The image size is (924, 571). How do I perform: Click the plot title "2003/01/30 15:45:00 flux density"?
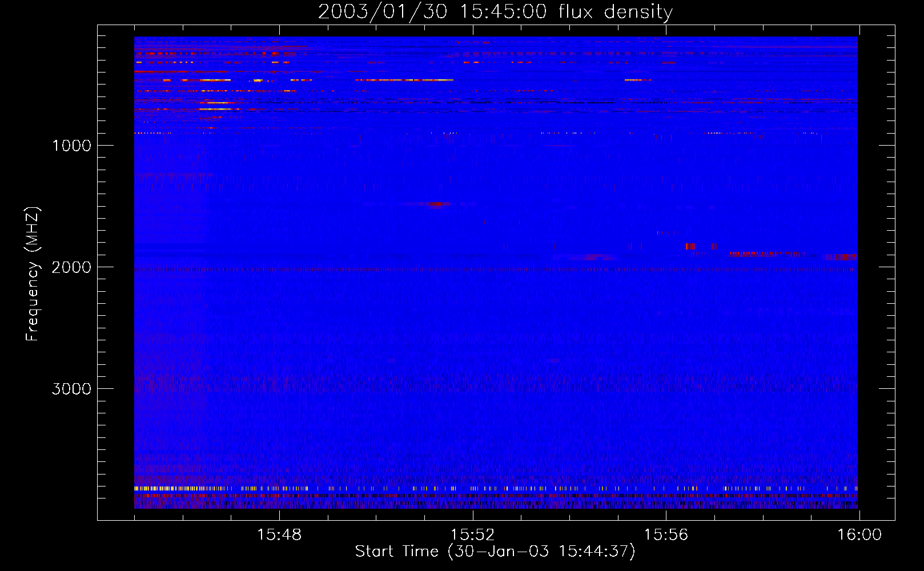(495, 11)
